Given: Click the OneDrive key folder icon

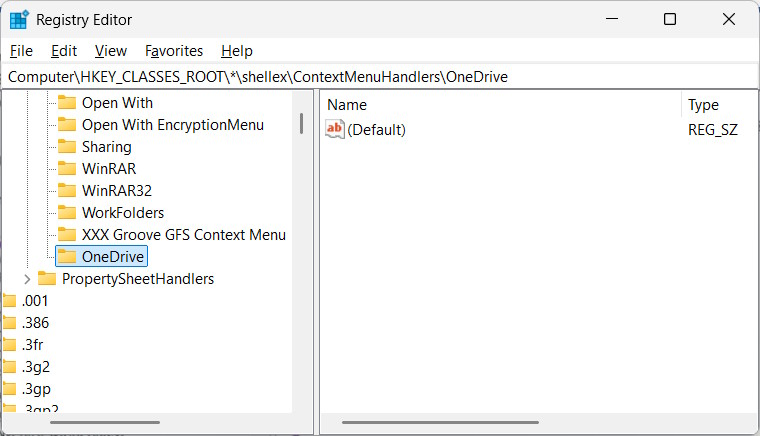Looking at the screenshot, I should (67, 257).
